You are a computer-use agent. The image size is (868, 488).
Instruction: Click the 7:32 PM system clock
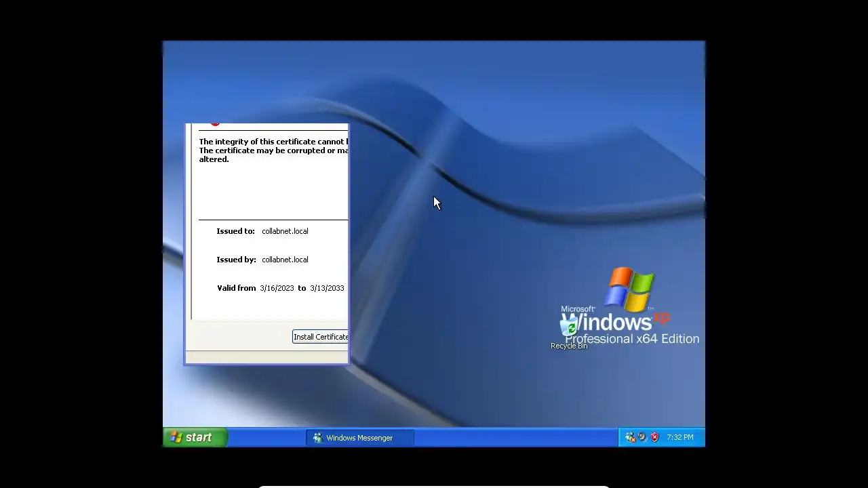[x=679, y=438]
